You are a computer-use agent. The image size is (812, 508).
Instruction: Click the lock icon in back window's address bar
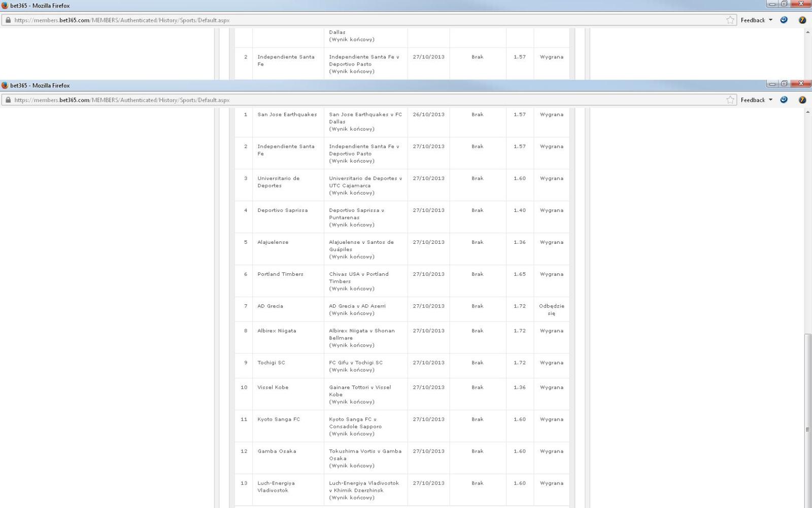coord(8,20)
